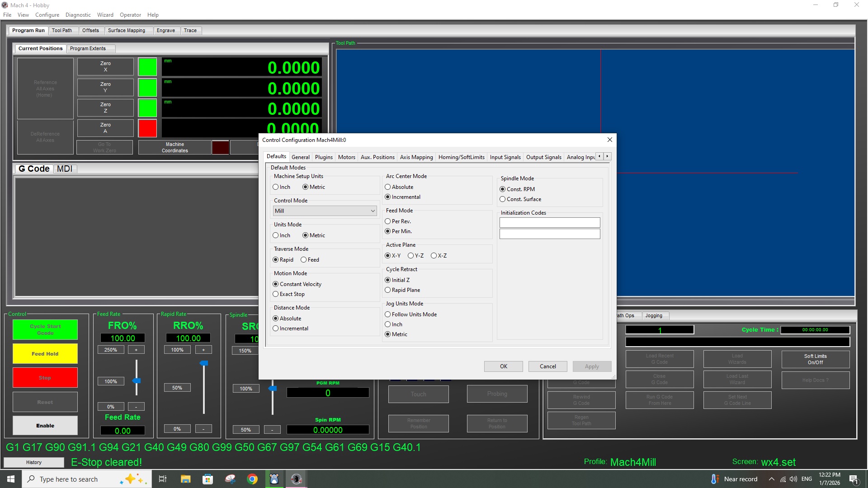This screenshot has width=868, height=488.
Task: Click the green X axis home LED indicator
Action: click(x=147, y=67)
